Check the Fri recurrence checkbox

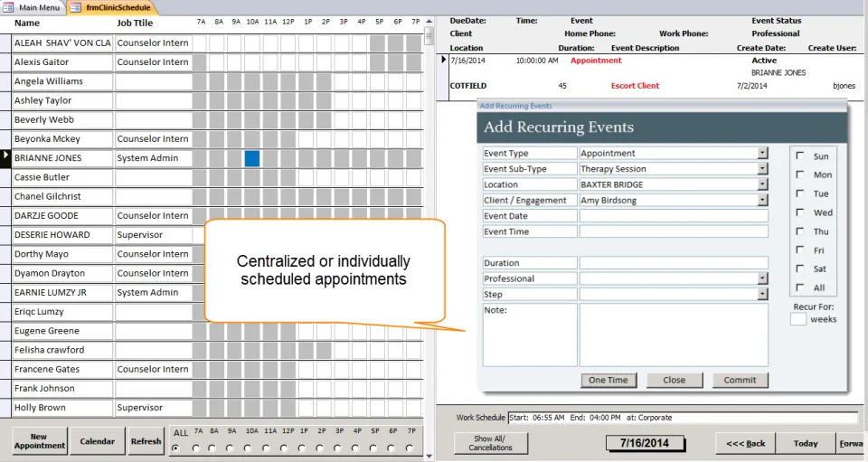pos(800,250)
